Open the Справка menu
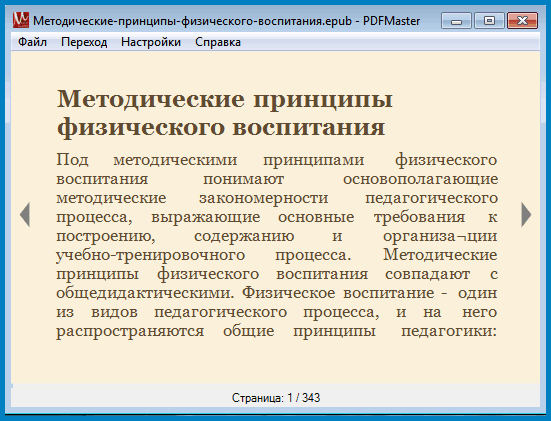The height and width of the screenshot is (421, 551). (218, 42)
